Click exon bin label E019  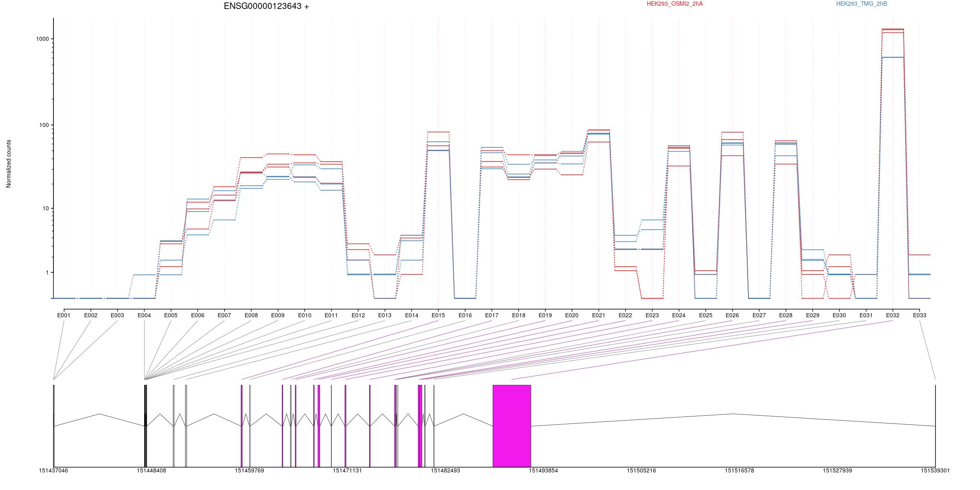[x=545, y=315]
